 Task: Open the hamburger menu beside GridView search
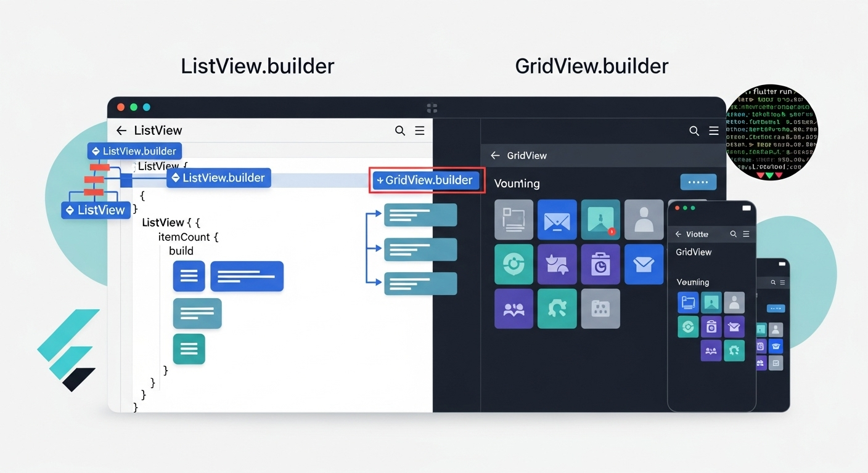click(714, 131)
